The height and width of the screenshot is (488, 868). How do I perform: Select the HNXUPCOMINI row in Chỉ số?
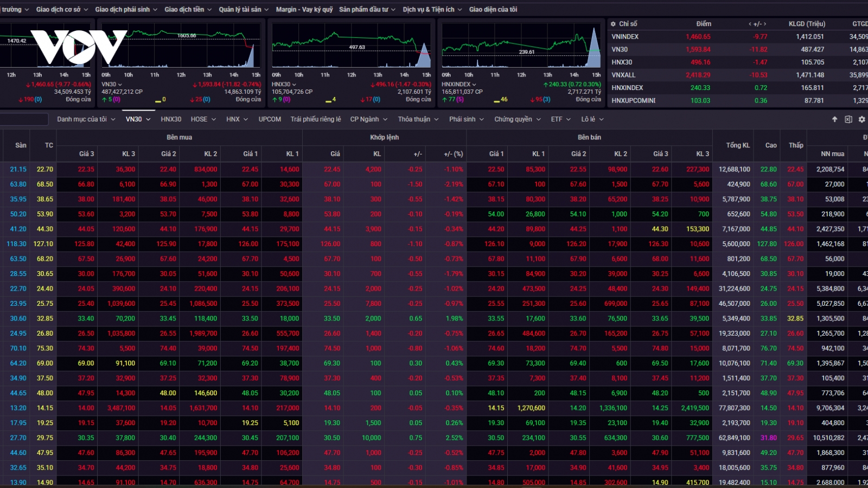coord(738,100)
